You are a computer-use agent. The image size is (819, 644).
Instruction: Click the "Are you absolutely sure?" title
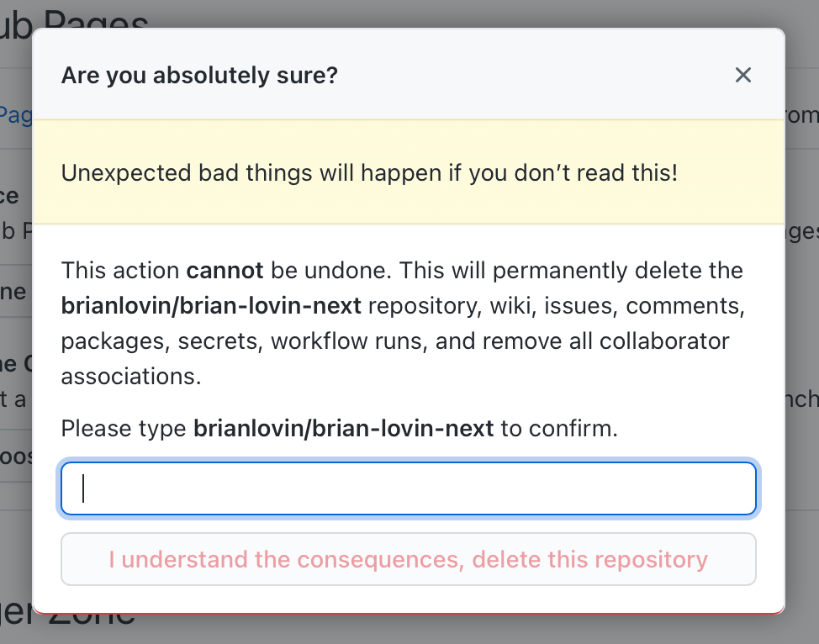point(199,76)
